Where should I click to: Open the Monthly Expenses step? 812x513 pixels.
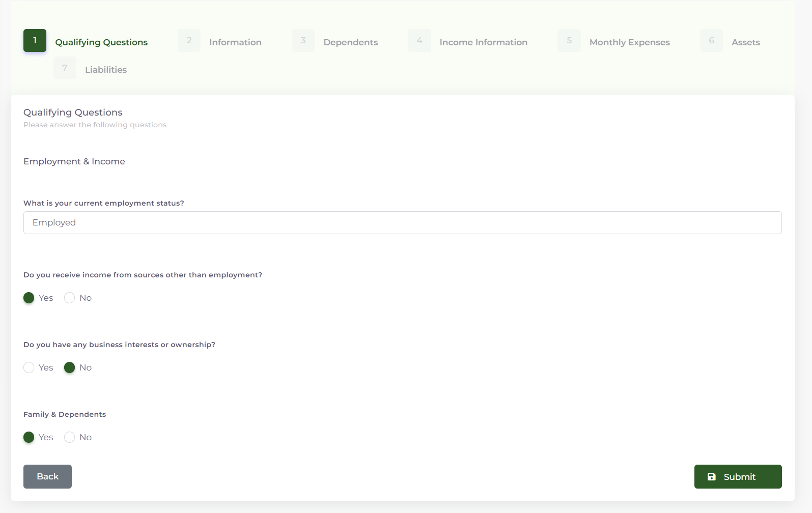click(629, 42)
